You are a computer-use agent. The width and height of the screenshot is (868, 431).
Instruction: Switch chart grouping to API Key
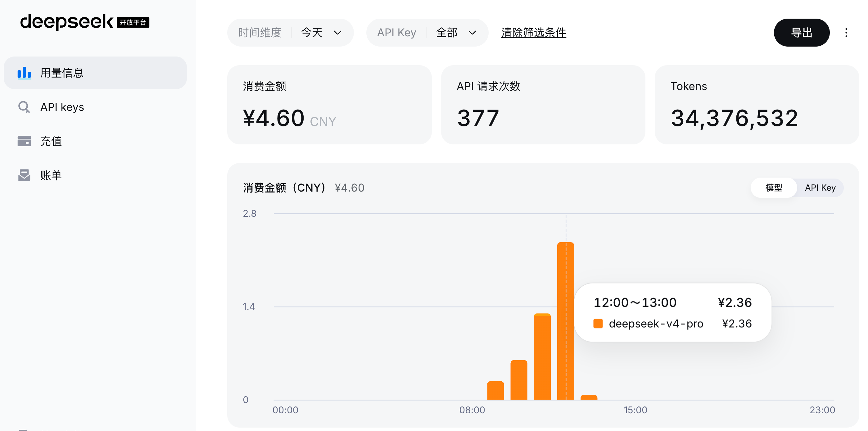point(820,188)
